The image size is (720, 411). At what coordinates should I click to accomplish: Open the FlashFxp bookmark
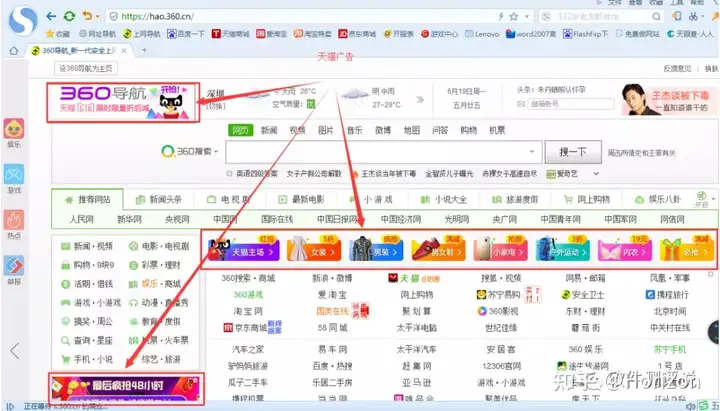(585, 34)
